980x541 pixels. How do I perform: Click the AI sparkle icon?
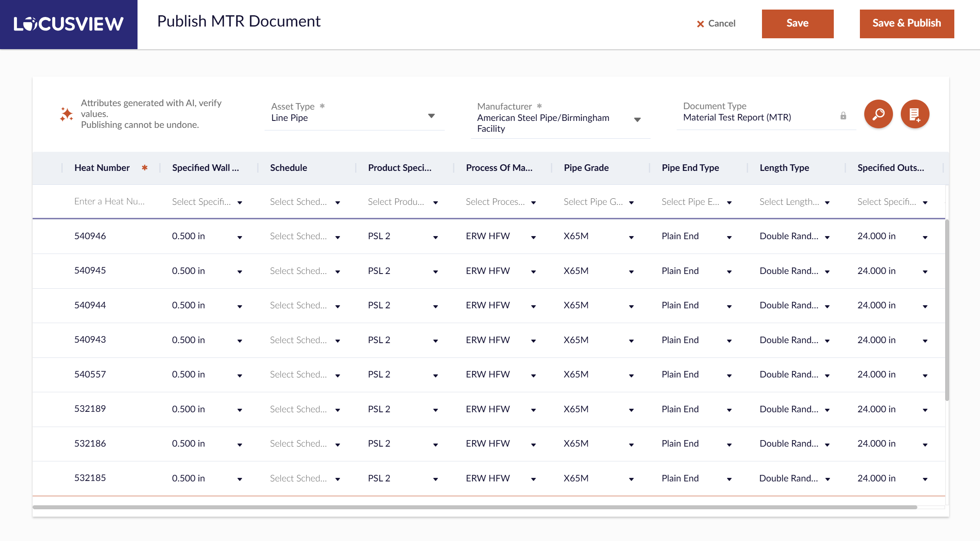pyautogui.click(x=67, y=114)
